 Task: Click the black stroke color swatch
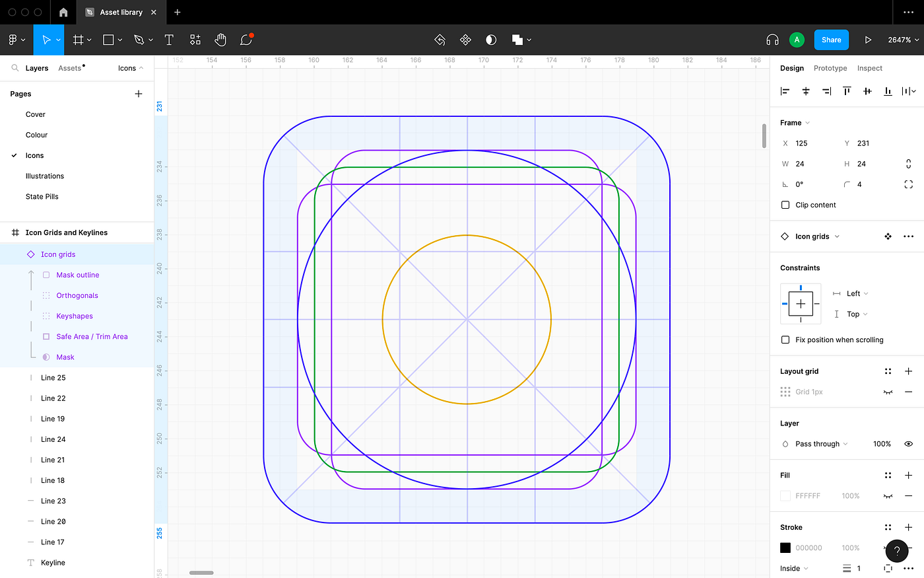coord(785,548)
